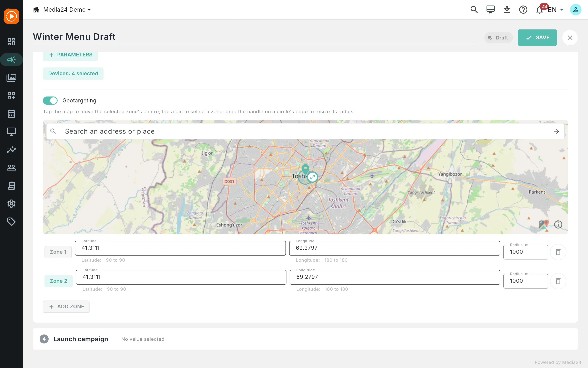Open the campaigns megaphone icon

[11, 60]
